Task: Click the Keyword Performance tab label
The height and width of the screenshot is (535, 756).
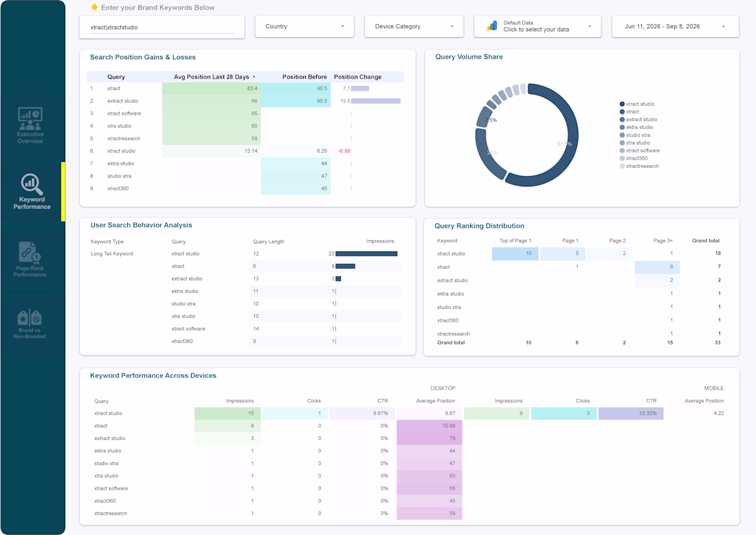Action: click(32, 203)
